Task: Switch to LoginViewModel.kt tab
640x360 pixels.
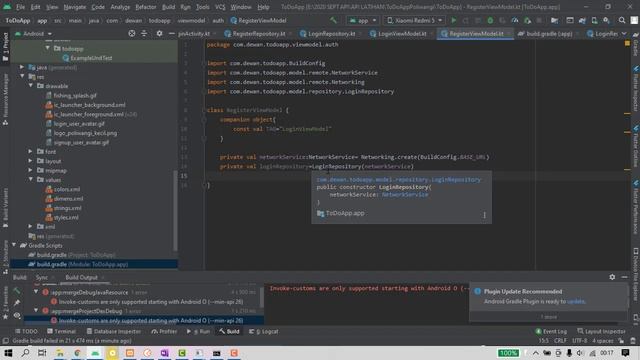Action: point(402,33)
